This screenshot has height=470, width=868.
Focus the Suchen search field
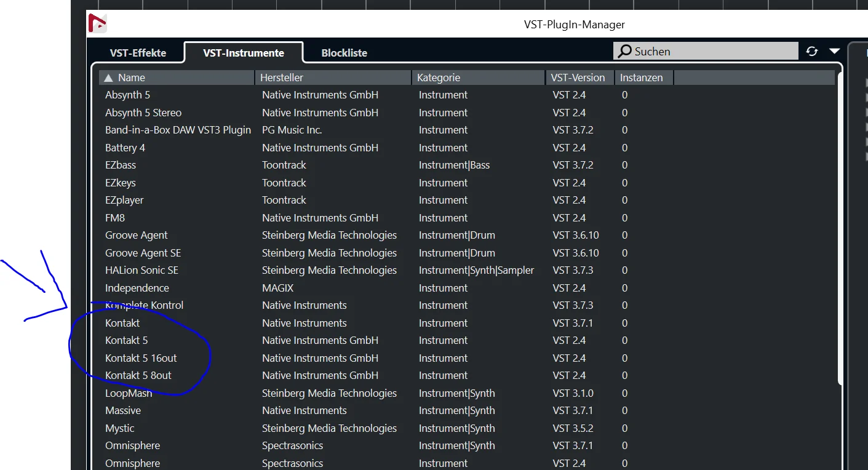click(706, 51)
